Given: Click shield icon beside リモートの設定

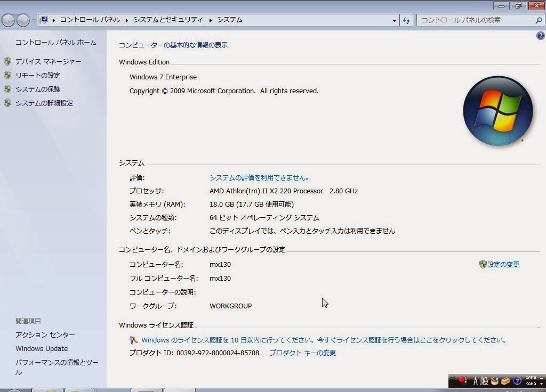Looking at the screenshot, I should [7, 75].
